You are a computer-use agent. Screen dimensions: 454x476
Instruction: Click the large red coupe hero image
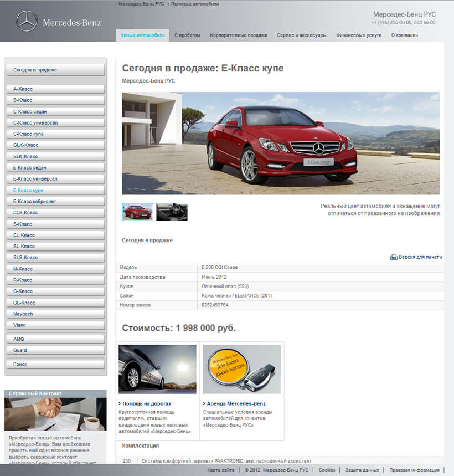pyautogui.click(x=281, y=143)
